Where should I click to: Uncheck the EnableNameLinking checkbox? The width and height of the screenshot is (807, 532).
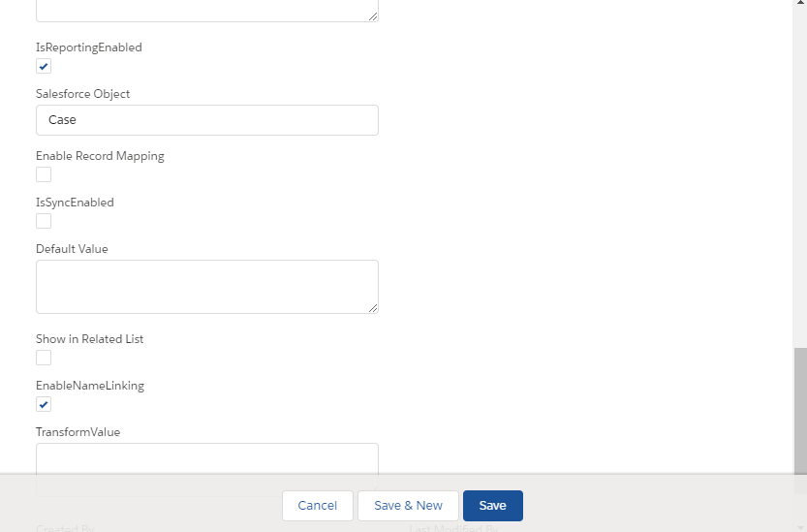44,404
